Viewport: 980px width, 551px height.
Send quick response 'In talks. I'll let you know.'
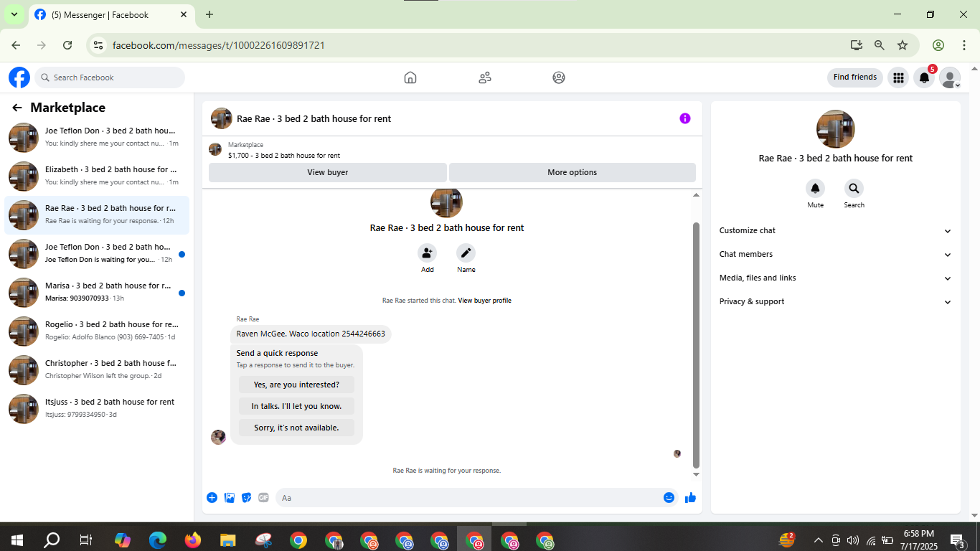tap(296, 406)
